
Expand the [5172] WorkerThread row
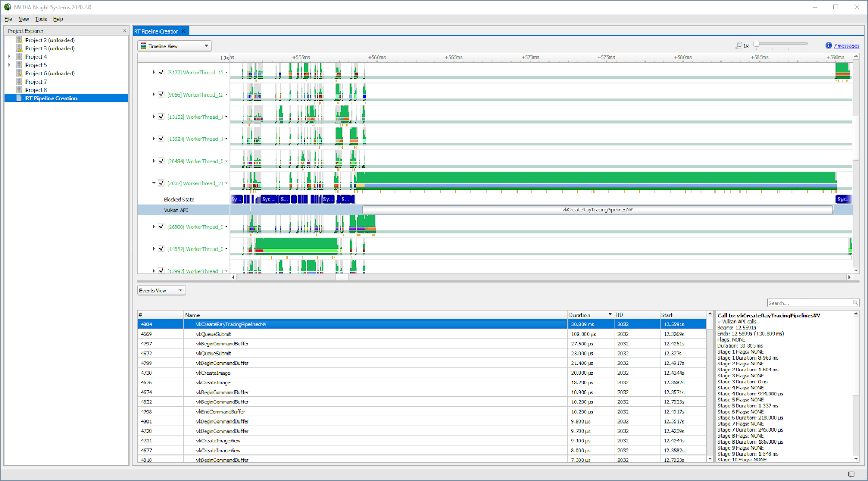click(154, 72)
